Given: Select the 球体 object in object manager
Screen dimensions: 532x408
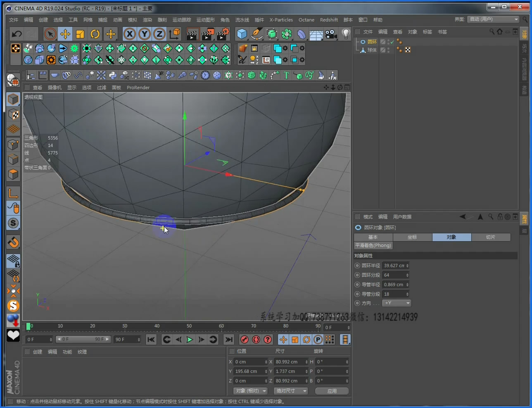Looking at the screenshot, I should click(x=372, y=50).
